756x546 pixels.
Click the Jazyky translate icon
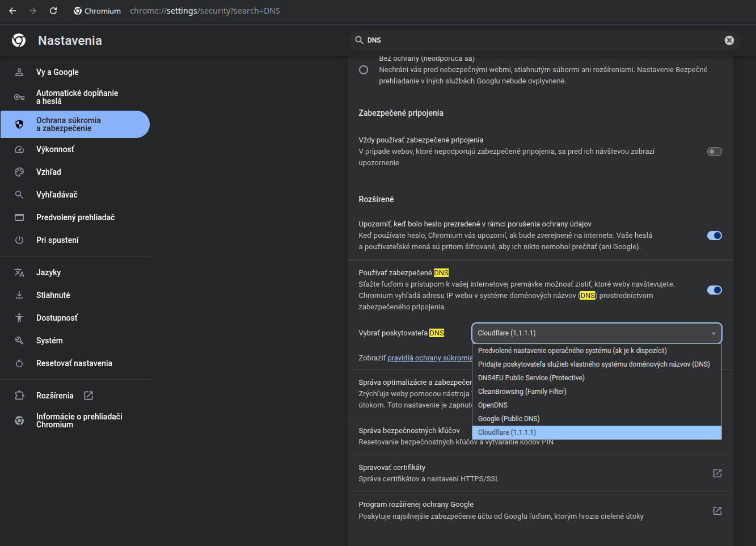pos(19,272)
